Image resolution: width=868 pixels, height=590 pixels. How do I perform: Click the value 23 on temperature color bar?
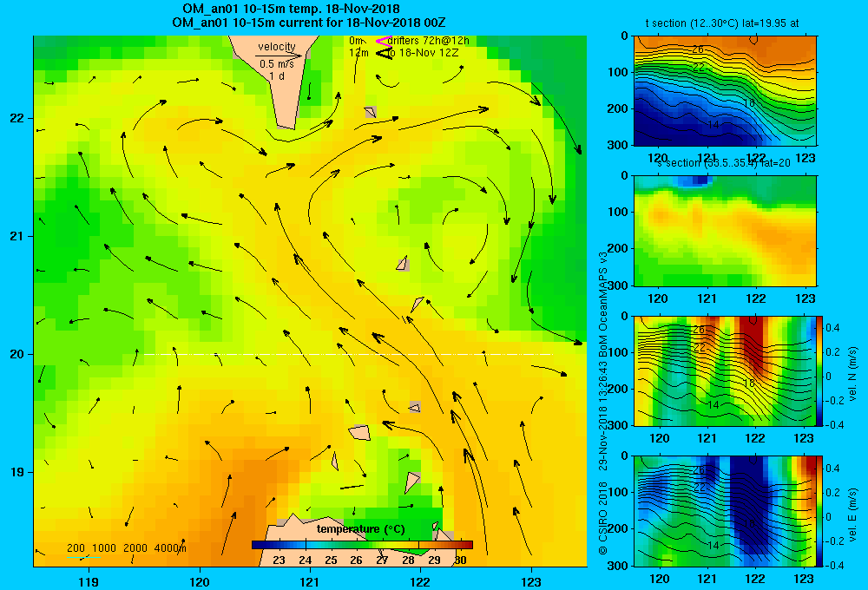(279, 560)
